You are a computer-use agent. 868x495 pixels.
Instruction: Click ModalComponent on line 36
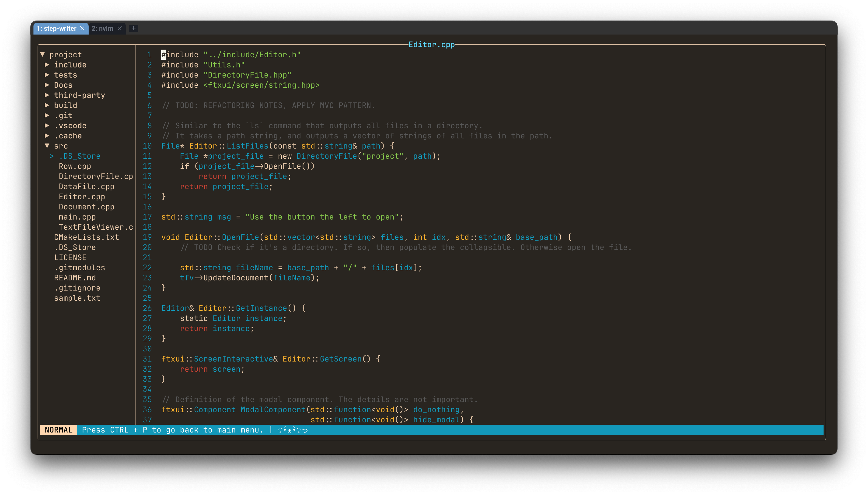273,410
